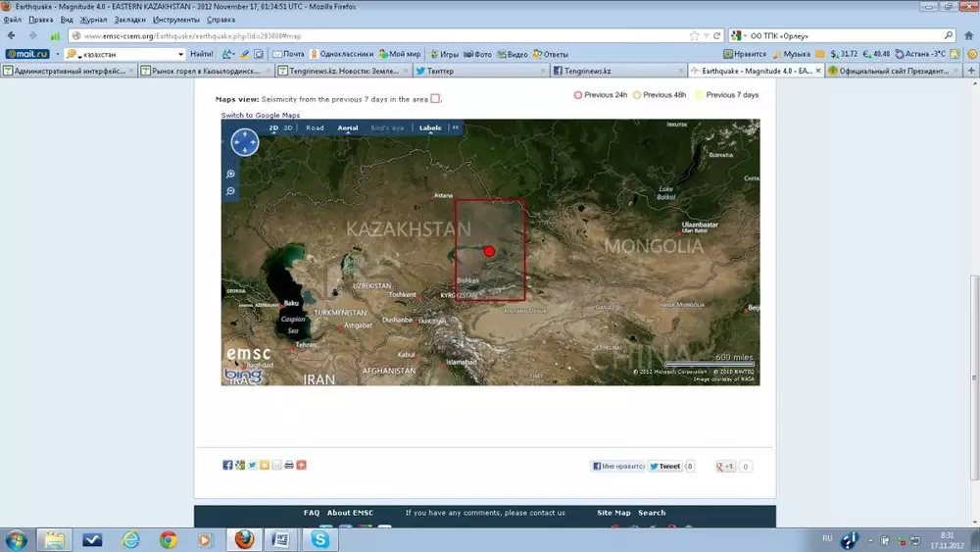Click the print icon below the map

[289, 465]
